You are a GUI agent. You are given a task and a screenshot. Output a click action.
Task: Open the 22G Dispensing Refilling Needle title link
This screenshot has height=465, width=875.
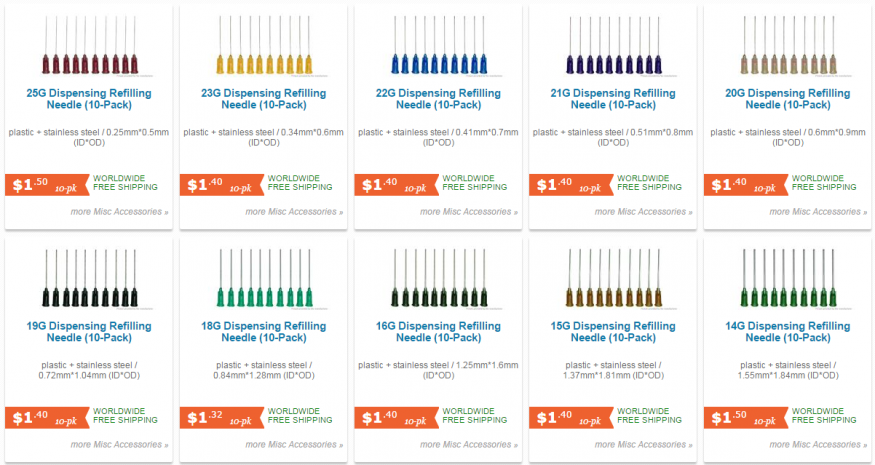[439, 99]
